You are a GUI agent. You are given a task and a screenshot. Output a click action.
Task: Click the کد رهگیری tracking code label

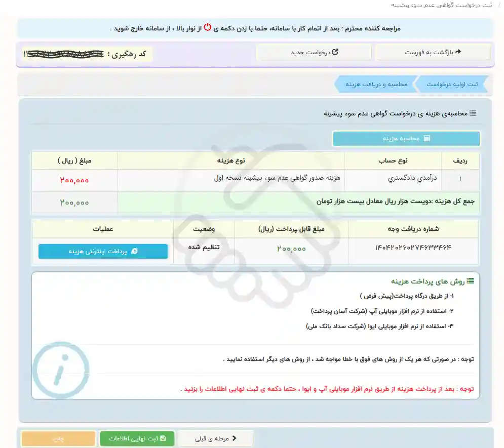click(127, 54)
